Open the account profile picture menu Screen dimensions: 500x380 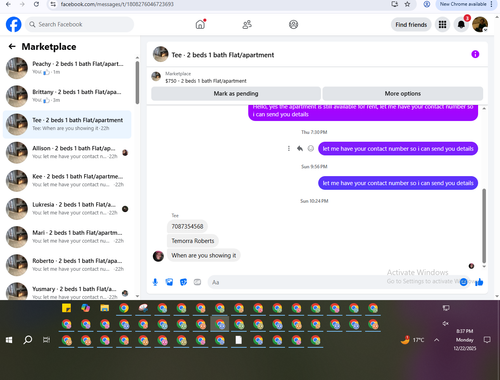click(x=480, y=24)
